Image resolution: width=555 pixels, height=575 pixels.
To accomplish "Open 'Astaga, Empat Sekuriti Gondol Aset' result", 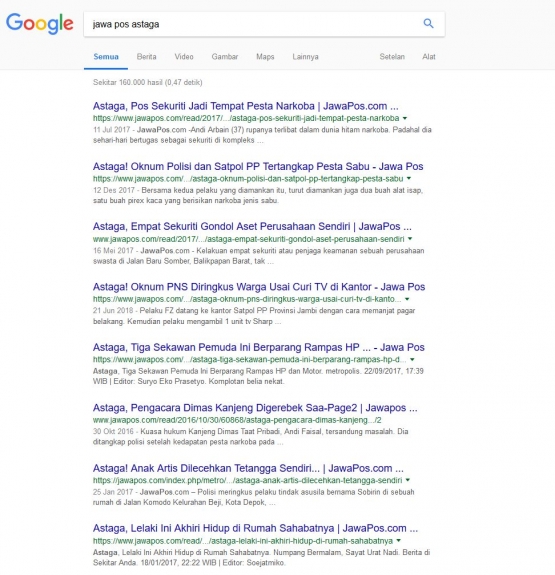I will pos(252,227).
